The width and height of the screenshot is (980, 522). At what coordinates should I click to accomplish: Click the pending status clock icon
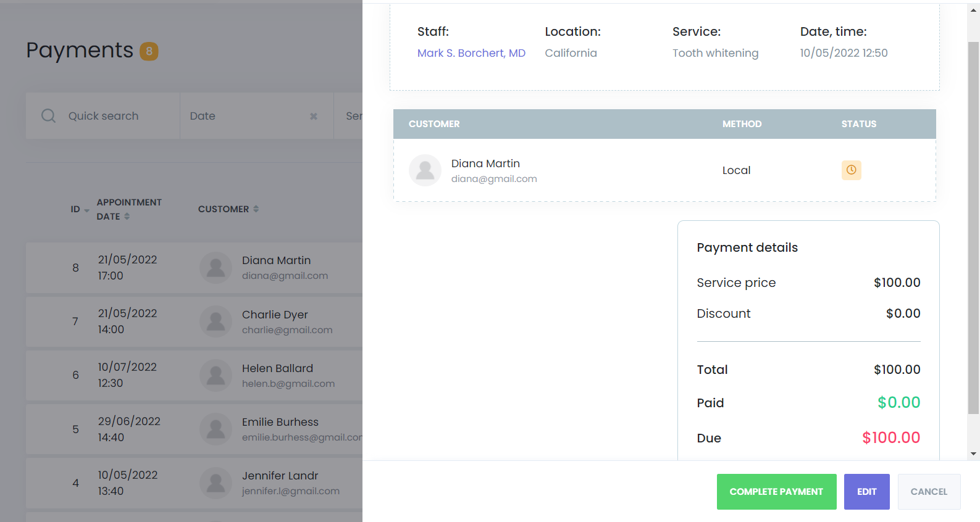click(x=851, y=170)
